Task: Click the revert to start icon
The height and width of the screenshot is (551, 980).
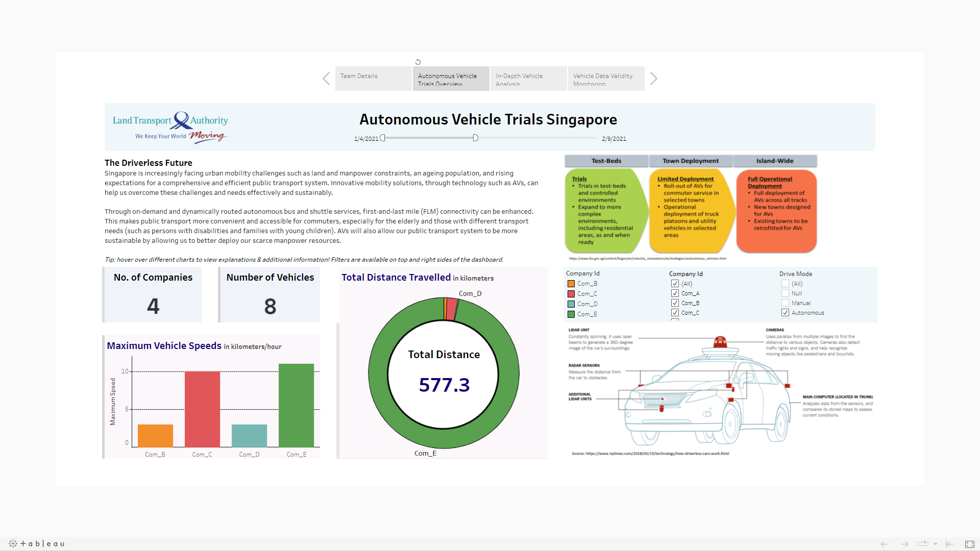Action: 949,544
